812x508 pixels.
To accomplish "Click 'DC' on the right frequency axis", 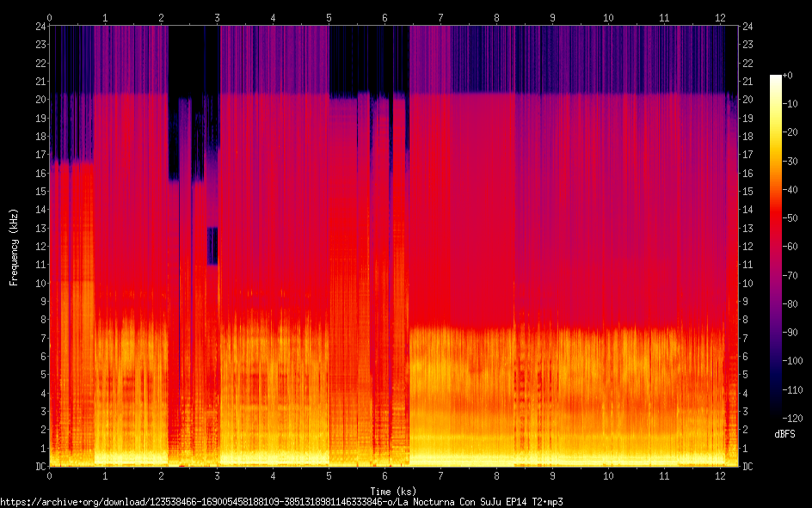I will [747, 467].
